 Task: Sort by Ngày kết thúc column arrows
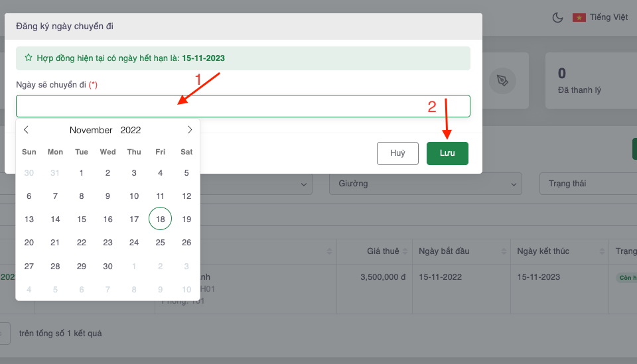pyautogui.click(x=602, y=251)
